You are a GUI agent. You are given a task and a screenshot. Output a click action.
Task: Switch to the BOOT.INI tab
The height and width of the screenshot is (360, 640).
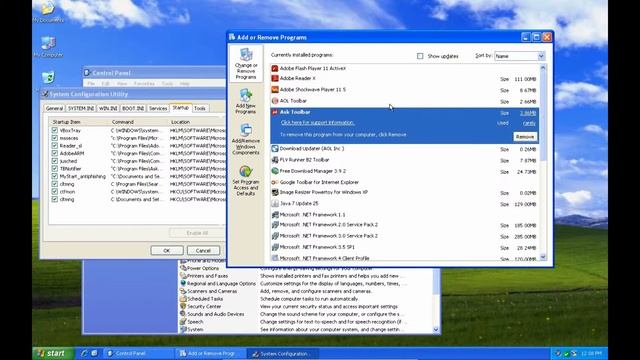pyautogui.click(x=133, y=109)
